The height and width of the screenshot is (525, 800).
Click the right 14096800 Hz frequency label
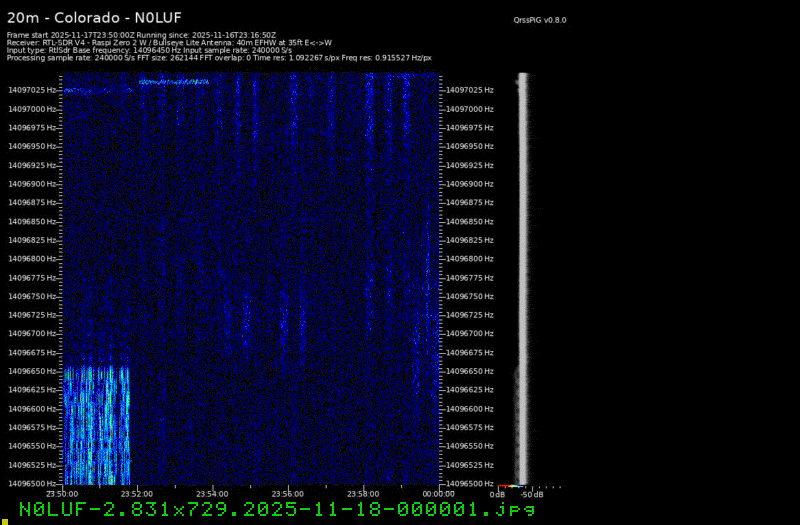tap(470, 259)
